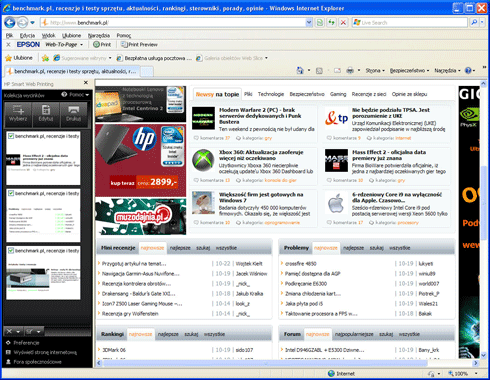Image resolution: width=490 pixels, height=380 pixels.
Task: Click the Edytuj tool in Smart Web Printing
Action: (x=46, y=114)
